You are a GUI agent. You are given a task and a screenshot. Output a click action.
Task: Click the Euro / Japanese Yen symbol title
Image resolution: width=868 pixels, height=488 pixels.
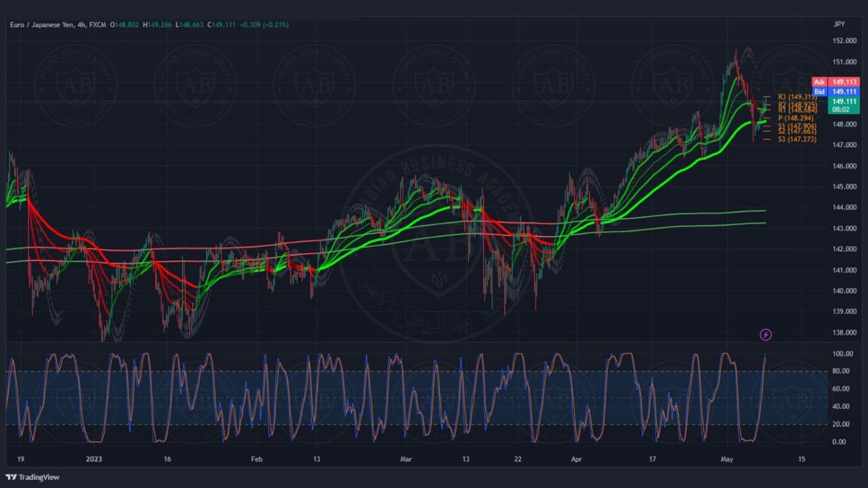coord(58,25)
